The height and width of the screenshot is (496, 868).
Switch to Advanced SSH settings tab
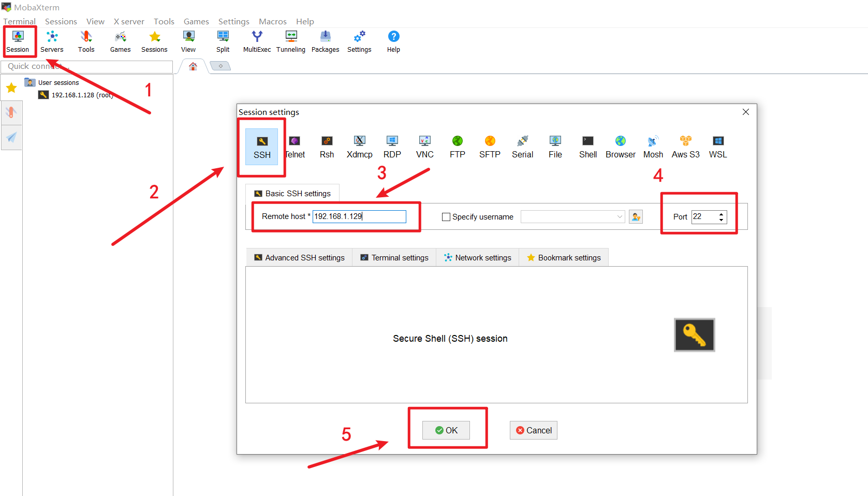tap(299, 258)
